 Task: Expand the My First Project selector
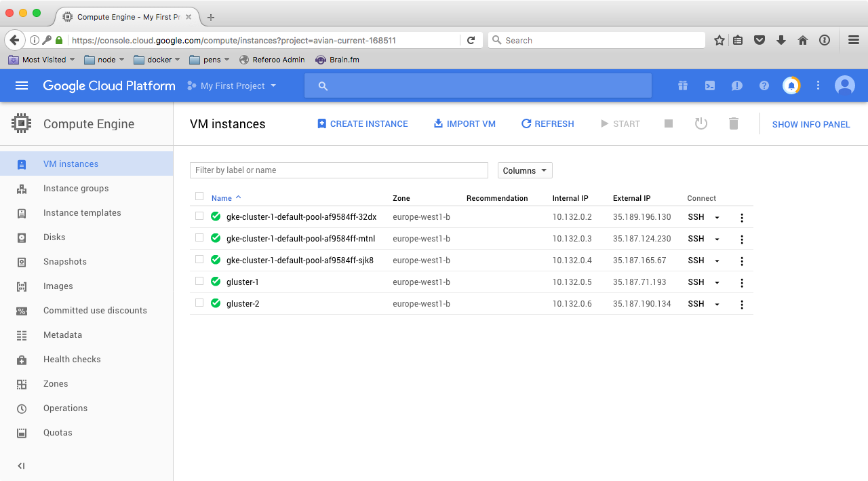click(x=231, y=85)
